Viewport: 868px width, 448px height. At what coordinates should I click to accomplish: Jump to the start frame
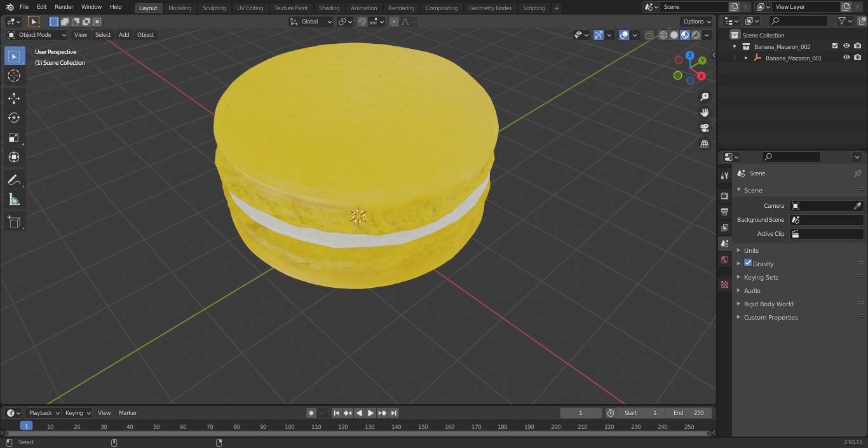(337, 413)
